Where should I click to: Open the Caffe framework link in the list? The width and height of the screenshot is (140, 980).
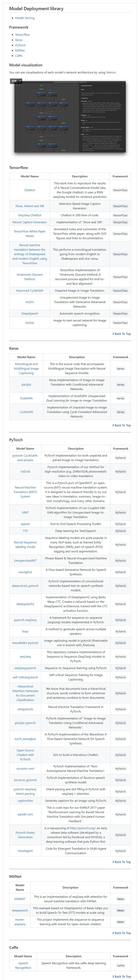19,56
